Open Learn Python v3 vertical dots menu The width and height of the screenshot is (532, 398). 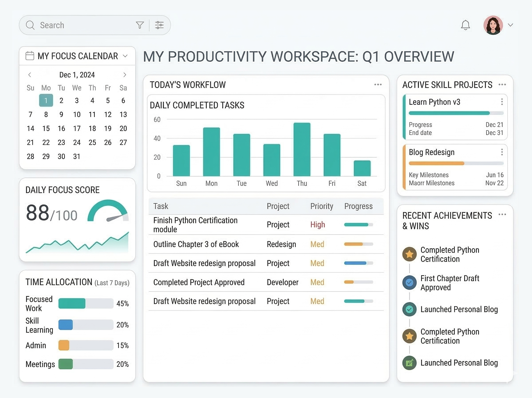tap(502, 102)
